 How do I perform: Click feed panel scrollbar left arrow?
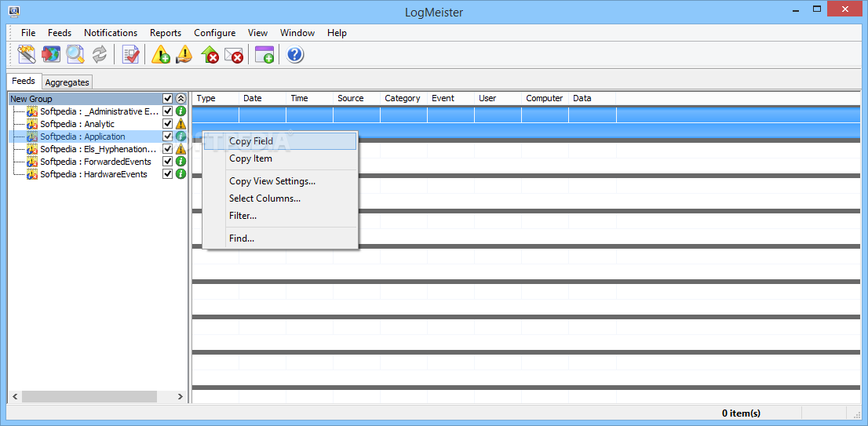[15, 396]
